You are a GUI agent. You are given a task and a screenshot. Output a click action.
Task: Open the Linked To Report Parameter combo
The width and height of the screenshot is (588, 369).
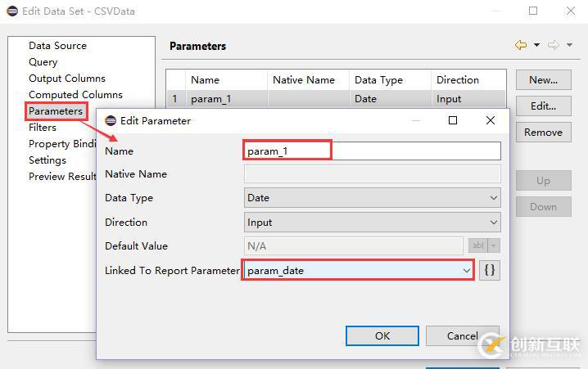click(x=466, y=270)
